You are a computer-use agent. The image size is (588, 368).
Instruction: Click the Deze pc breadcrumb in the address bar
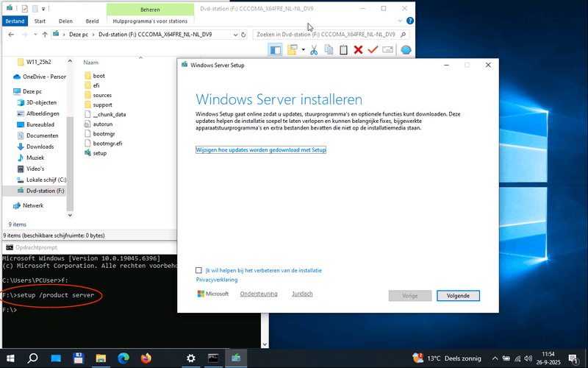click(x=79, y=35)
